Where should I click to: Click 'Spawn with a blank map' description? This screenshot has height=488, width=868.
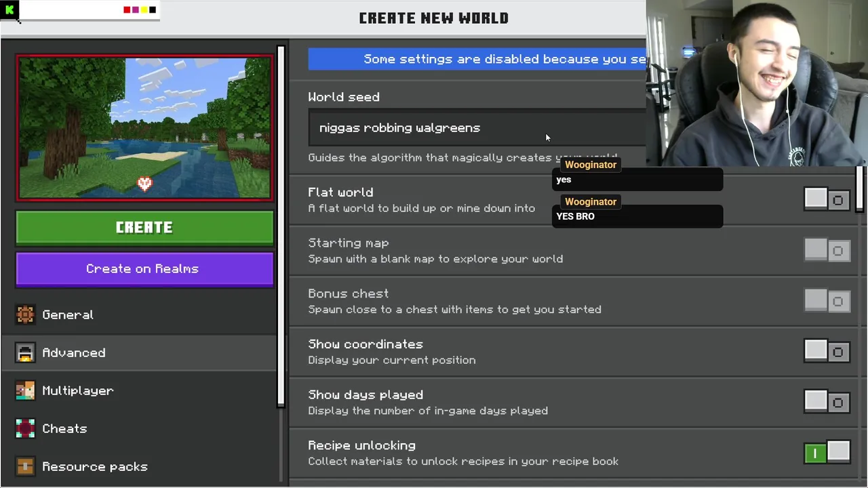click(x=435, y=259)
